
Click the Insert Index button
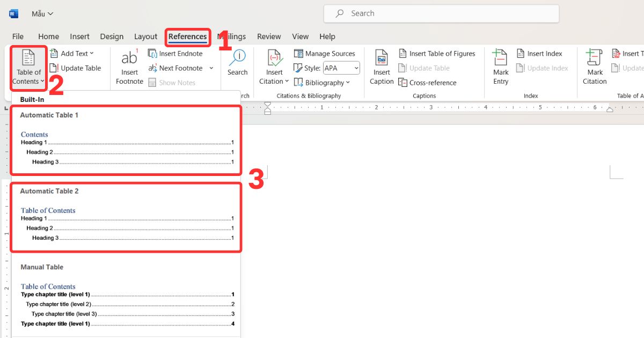539,54
